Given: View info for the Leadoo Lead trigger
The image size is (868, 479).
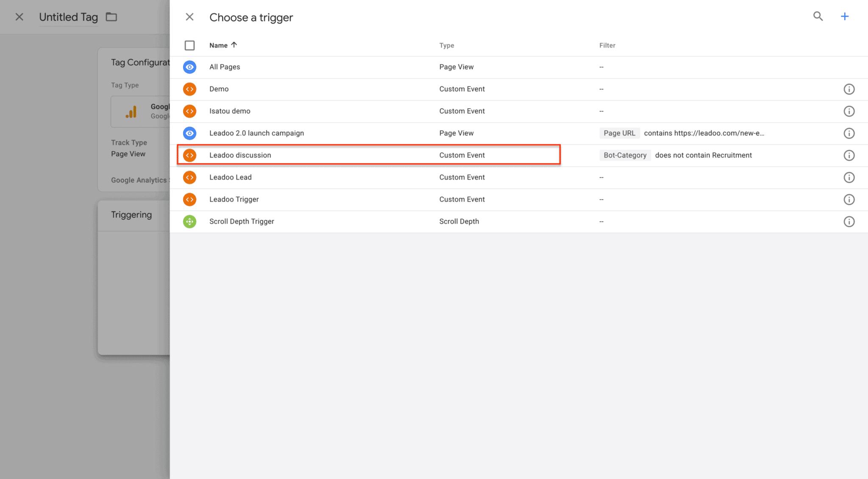Looking at the screenshot, I should click(x=849, y=177).
